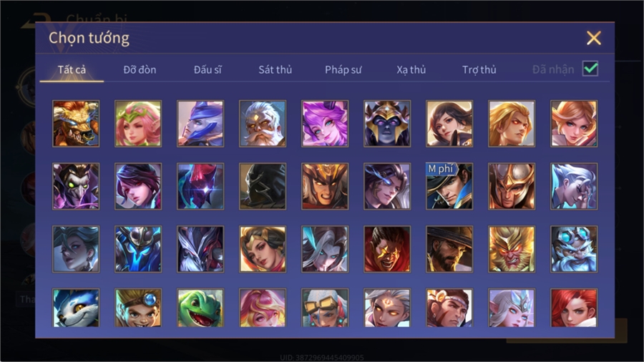644x362 pixels.
Task: Pick the blue raccoon hero portrait
Action: [76, 308]
